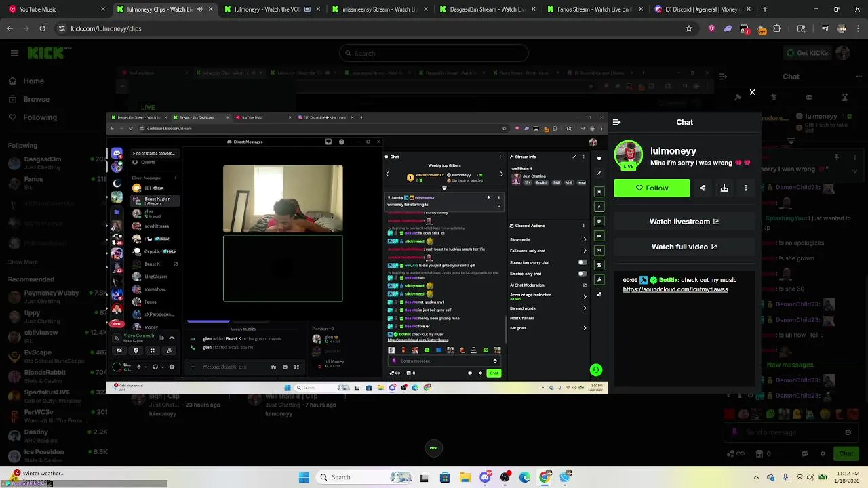Expand Show More under followed channels
Image resolution: width=868 pixels, height=488 pixels.
click(22, 262)
